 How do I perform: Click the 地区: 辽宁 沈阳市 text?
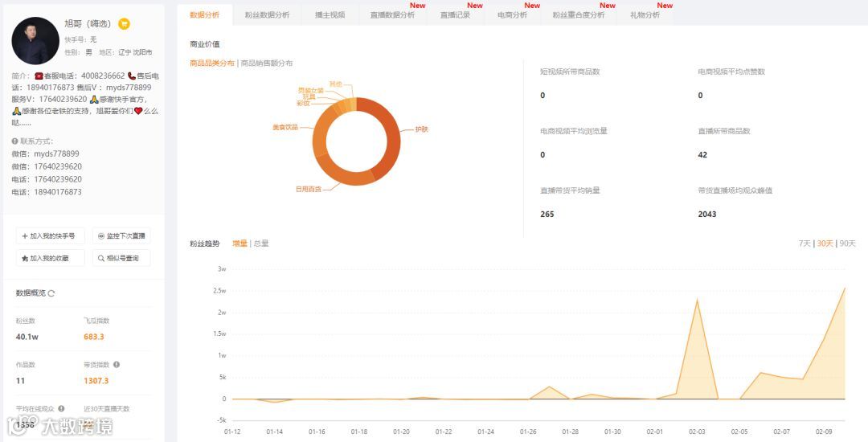click(x=125, y=52)
